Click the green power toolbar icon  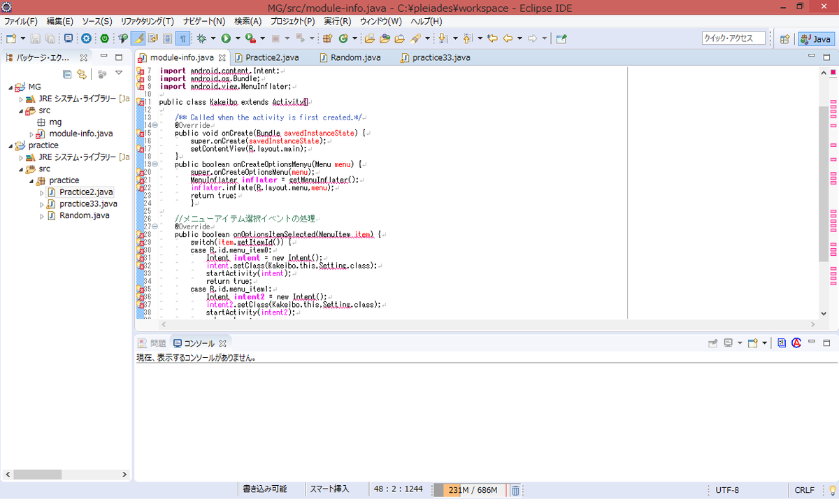(x=105, y=38)
